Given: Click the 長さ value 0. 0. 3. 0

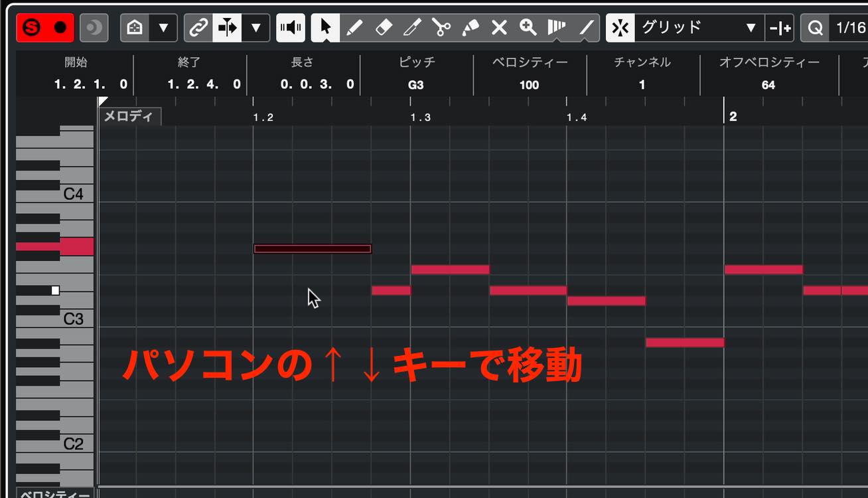Looking at the screenshot, I should (x=317, y=84).
